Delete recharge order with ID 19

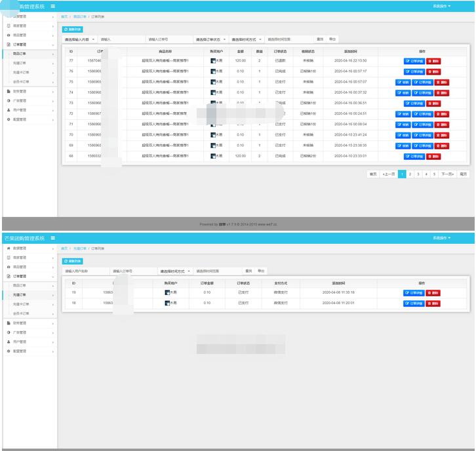point(433,293)
